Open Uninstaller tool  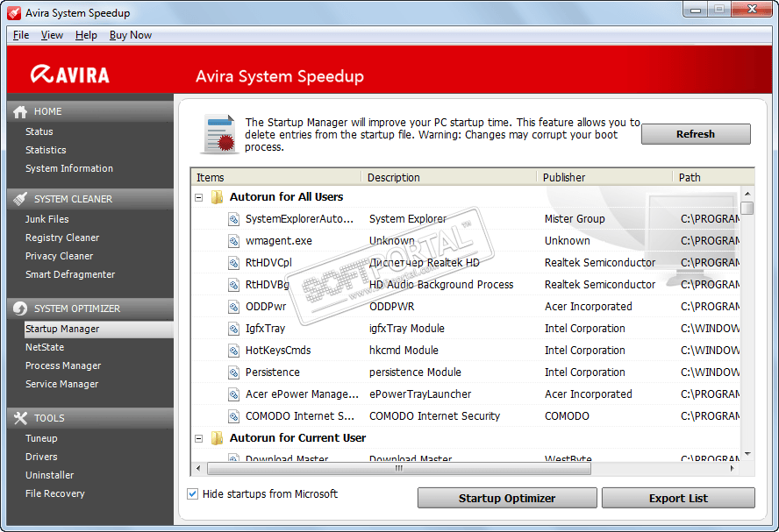[50, 475]
